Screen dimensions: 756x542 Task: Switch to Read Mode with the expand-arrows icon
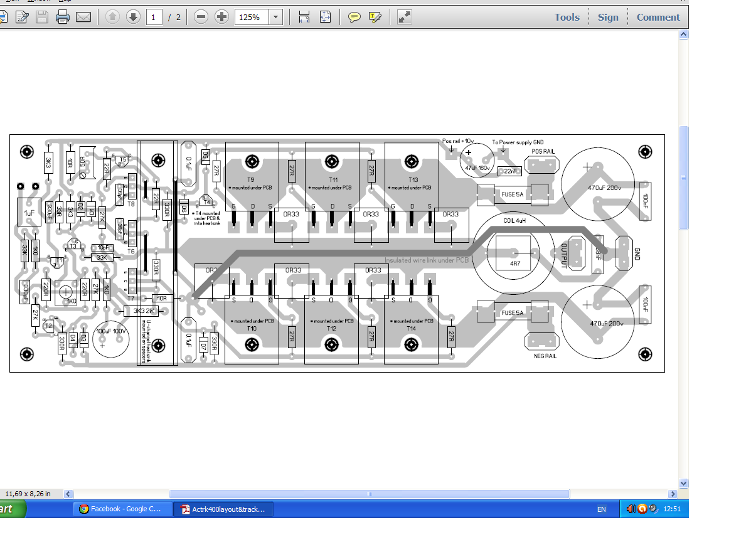tap(405, 18)
